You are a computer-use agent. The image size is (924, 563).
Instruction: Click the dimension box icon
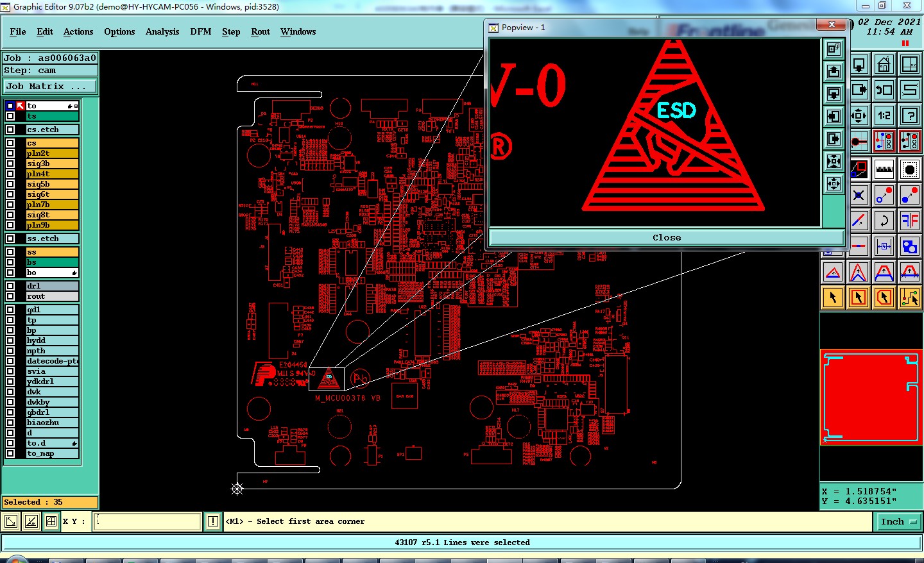[884, 246]
